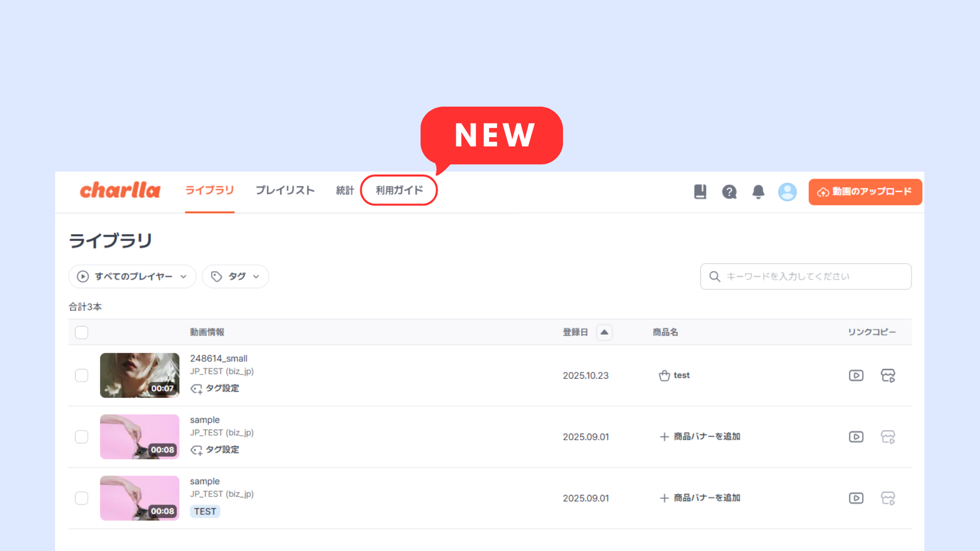Expand the すべてのプレイヤー dropdown
980x551 pixels.
(x=132, y=277)
